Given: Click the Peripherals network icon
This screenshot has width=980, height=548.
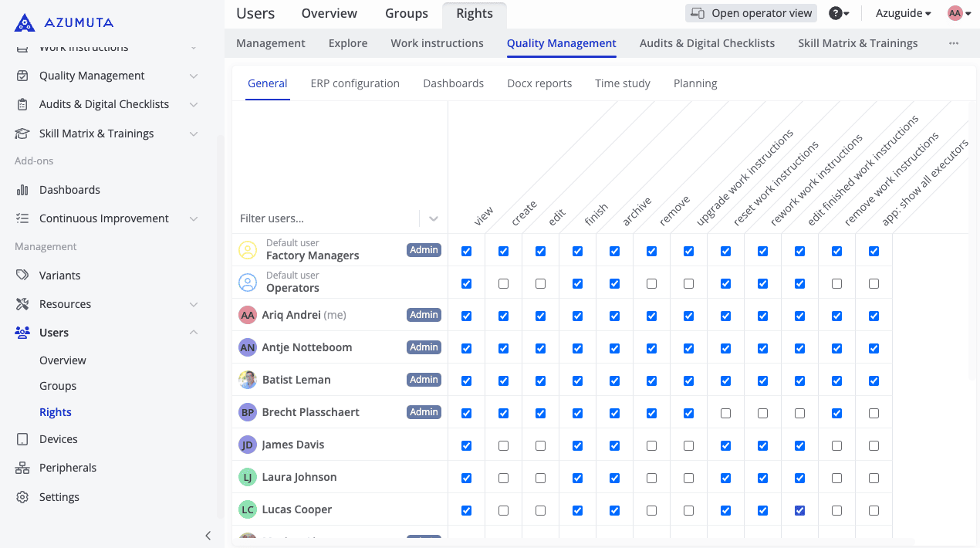Looking at the screenshot, I should pyautogui.click(x=23, y=468).
